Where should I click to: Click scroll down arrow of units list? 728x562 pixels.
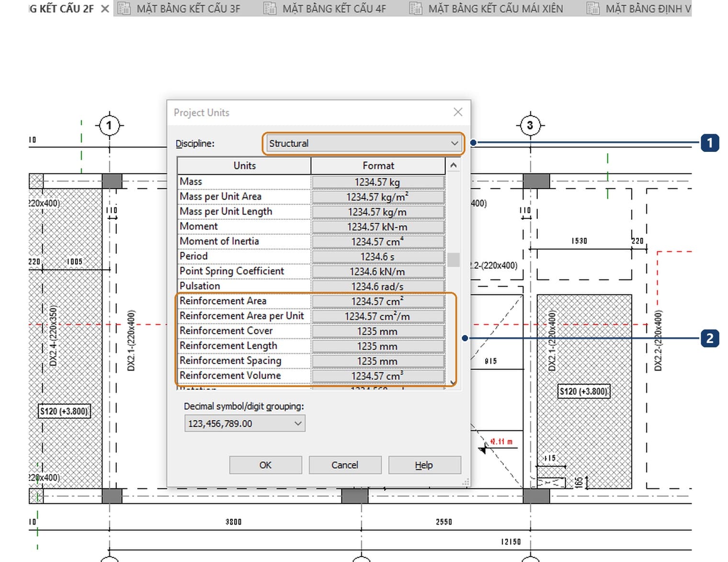[x=454, y=383]
